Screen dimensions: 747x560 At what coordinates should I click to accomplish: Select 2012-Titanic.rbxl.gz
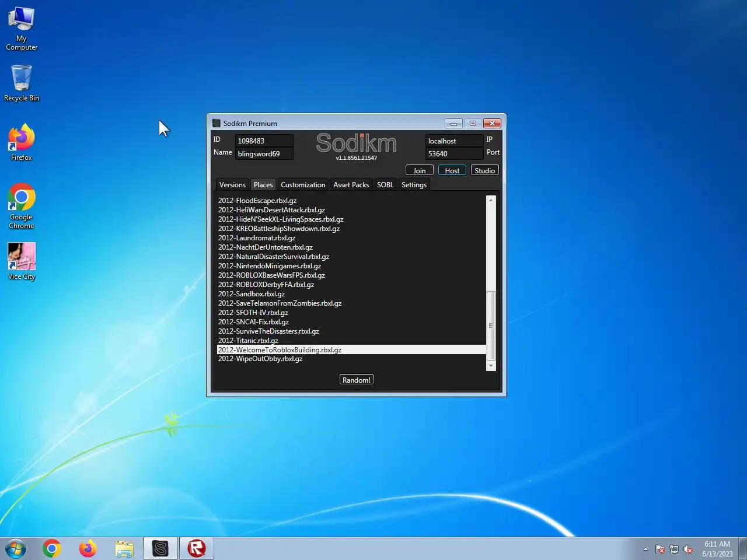point(351,341)
